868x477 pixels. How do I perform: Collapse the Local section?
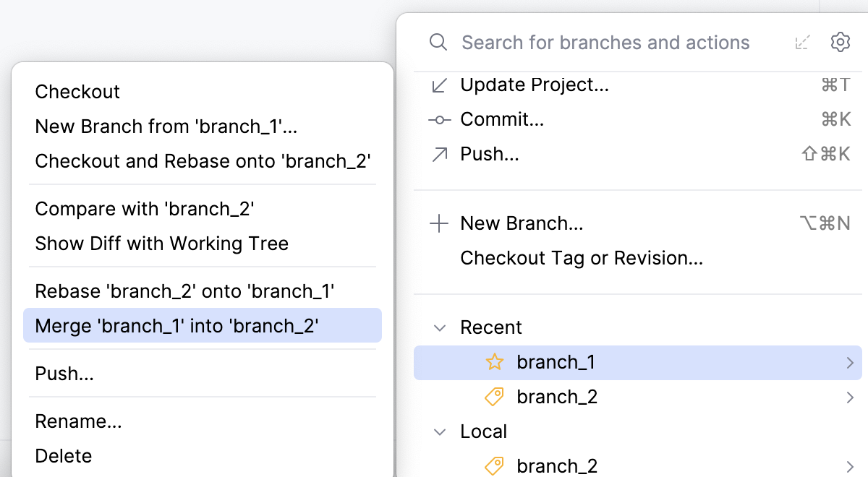[440, 431]
